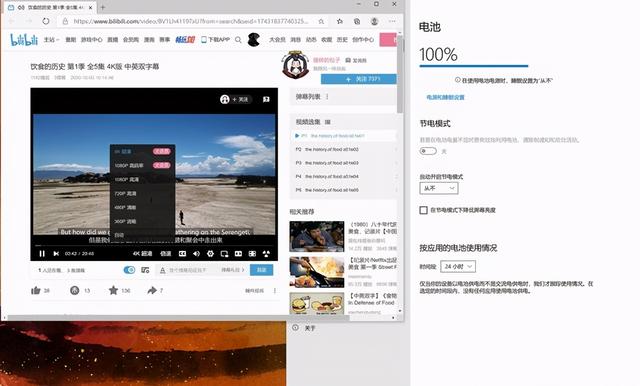Open the 自动开启节电模式 dropdown set to 从不
Viewport: 640px width, 386px height.
tap(439, 188)
